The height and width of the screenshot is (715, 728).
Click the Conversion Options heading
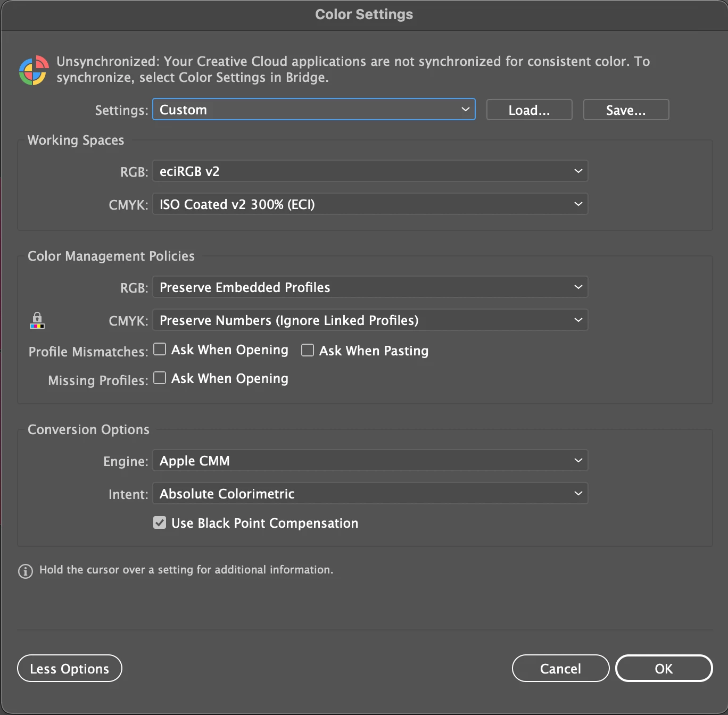[88, 429]
